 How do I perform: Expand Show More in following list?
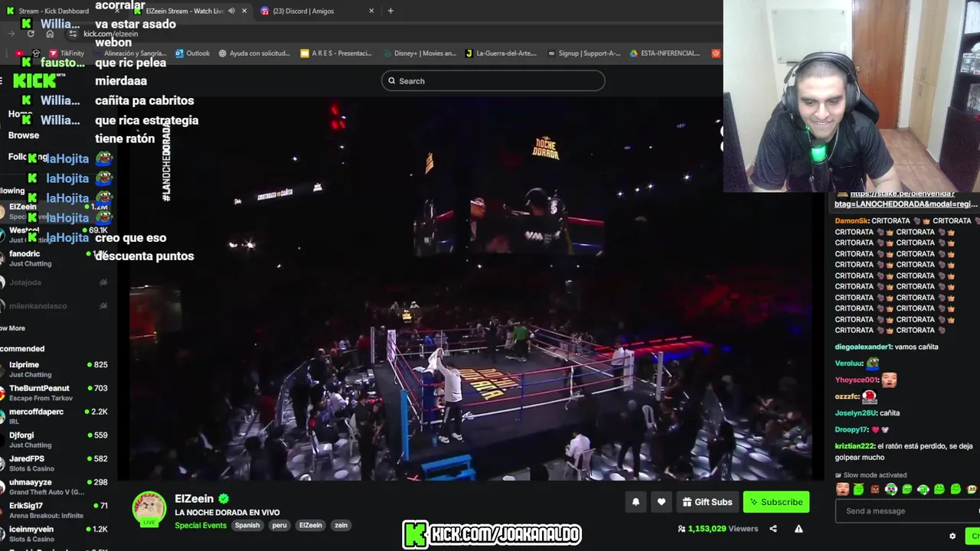pos(13,328)
